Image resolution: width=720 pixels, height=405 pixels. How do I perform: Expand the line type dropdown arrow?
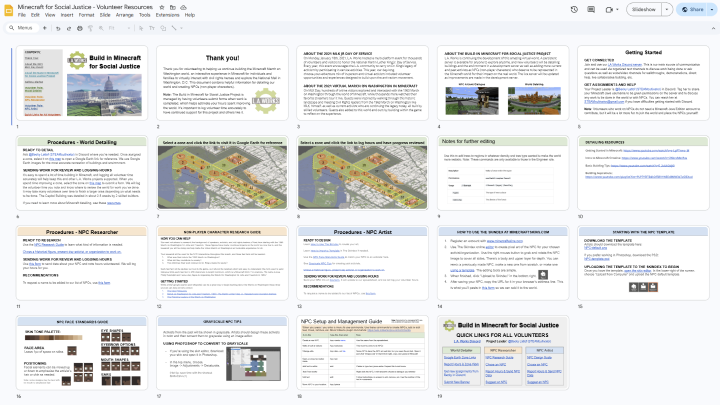181,28
